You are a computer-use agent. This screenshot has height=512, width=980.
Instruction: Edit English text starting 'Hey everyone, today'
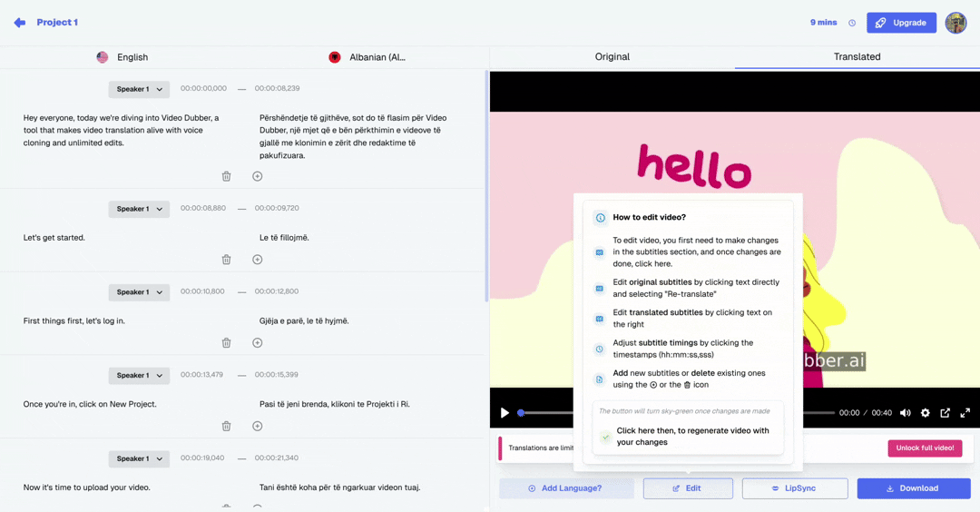point(122,130)
